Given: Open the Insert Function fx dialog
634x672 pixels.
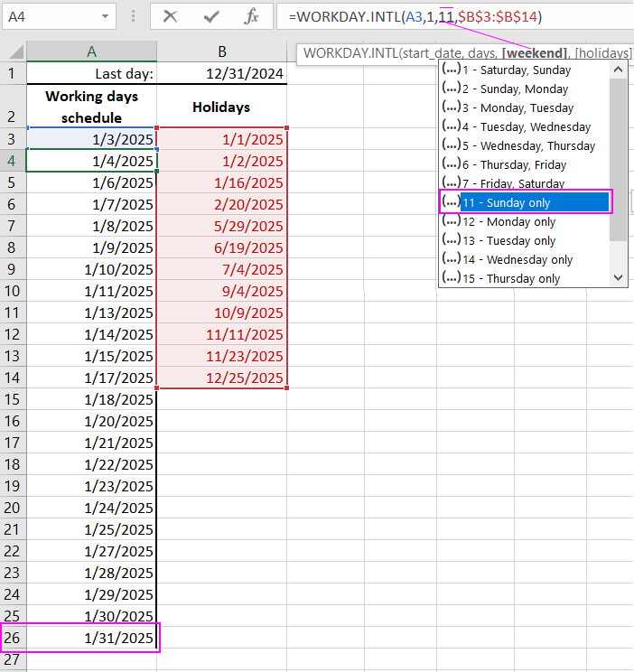Looking at the screenshot, I should point(251,17).
